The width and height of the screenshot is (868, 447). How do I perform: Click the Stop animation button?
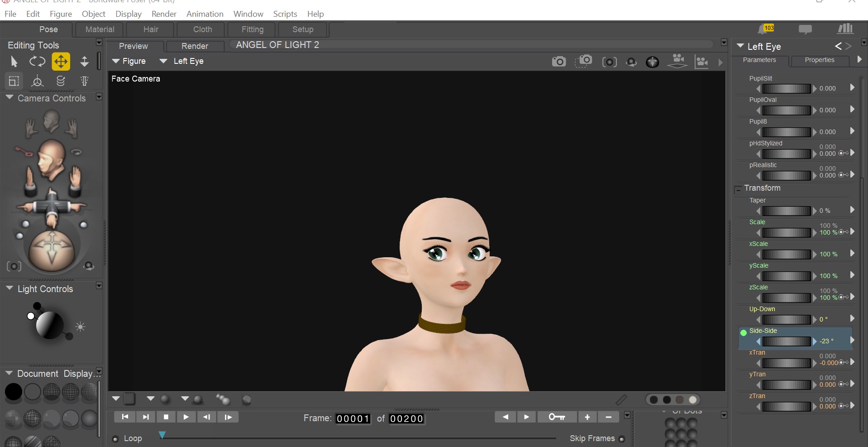point(166,417)
